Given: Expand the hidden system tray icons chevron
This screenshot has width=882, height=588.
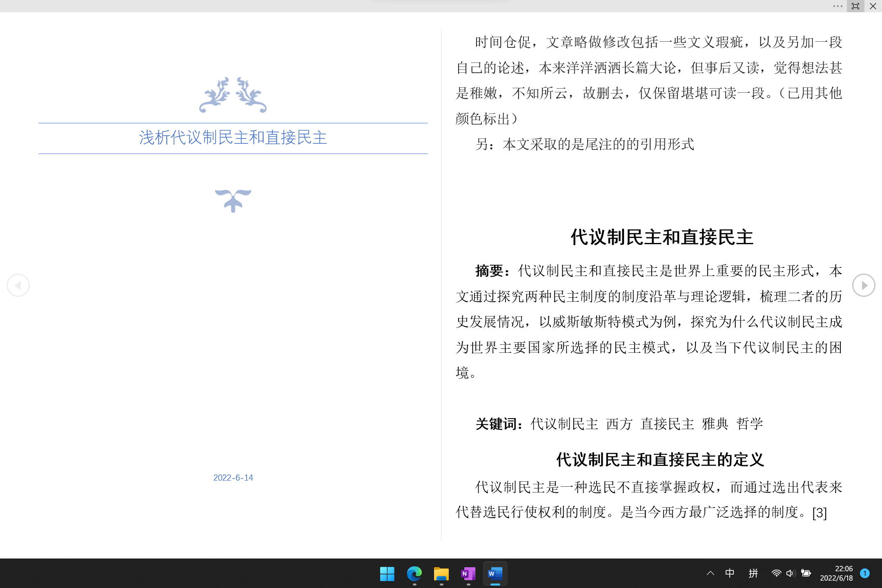Looking at the screenshot, I should click(x=710, y=573).
